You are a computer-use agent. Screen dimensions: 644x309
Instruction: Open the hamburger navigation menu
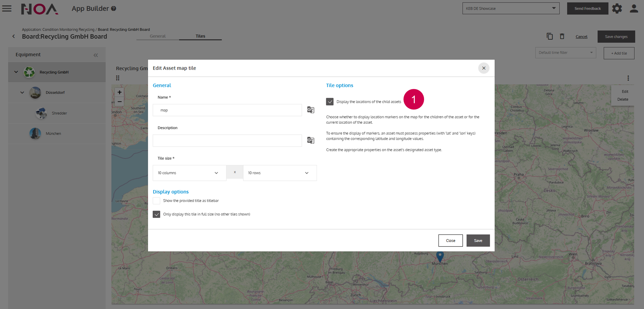coord(7,9)
